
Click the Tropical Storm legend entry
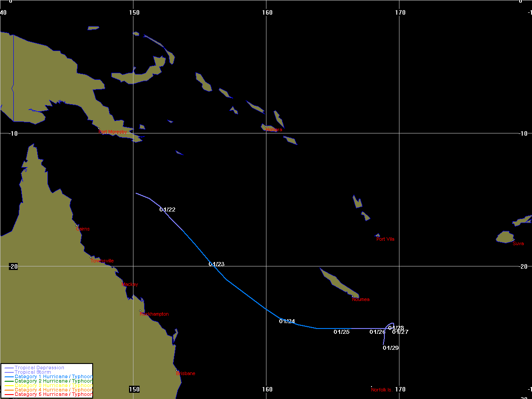[x=32, y=372]
